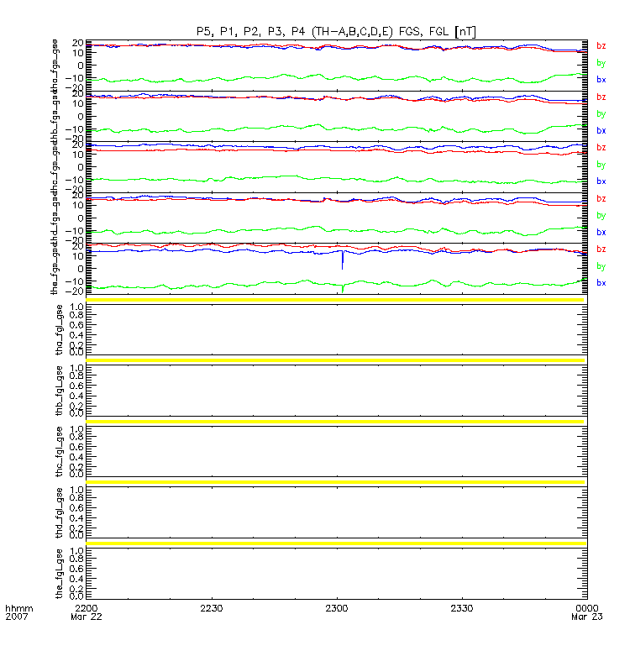Click the "thc_fgl_gse" y-axis label
Screen dimensions: 630x672
pos(59,452)
